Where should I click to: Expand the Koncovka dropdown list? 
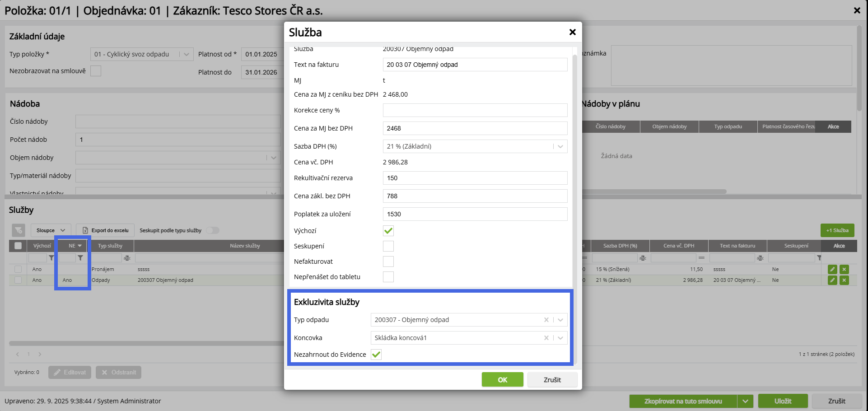click(x=560, y=338)
